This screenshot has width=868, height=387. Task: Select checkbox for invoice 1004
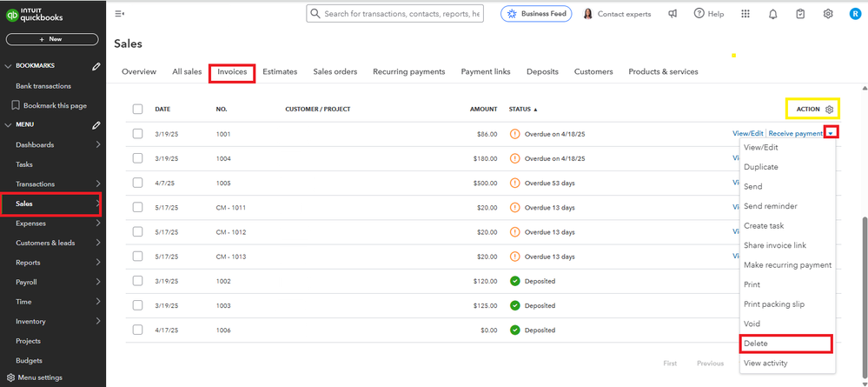click(x=138, y=158)
